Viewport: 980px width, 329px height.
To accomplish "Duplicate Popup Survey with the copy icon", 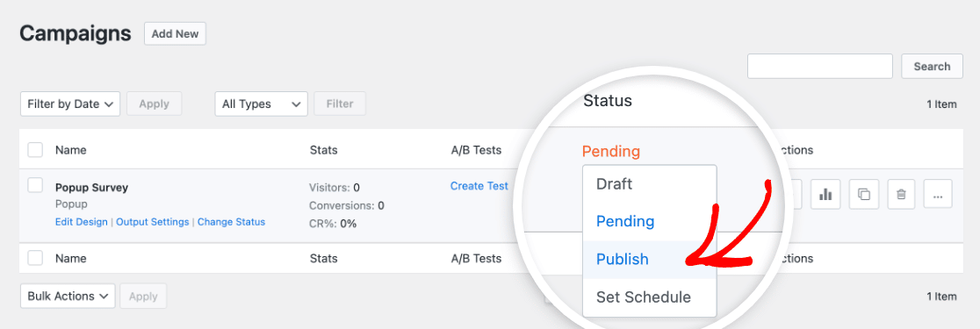I will click(x=864, y=194).
